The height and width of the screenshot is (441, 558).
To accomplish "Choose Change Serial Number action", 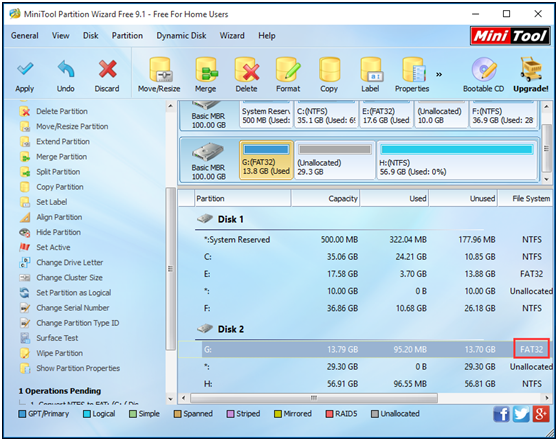I will [73, 308].
